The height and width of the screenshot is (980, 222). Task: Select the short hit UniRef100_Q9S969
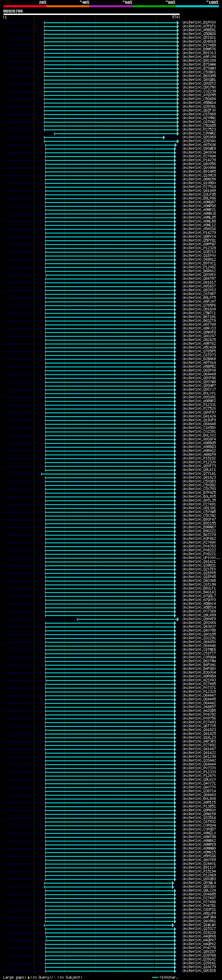(199, 137)
